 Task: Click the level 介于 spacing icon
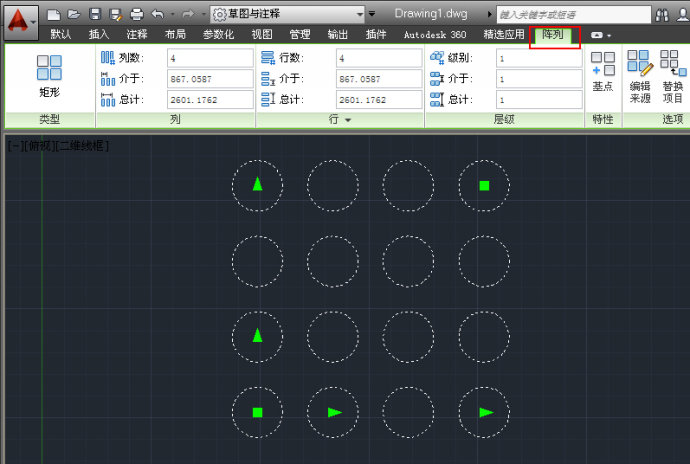click(x=437, y=79)
